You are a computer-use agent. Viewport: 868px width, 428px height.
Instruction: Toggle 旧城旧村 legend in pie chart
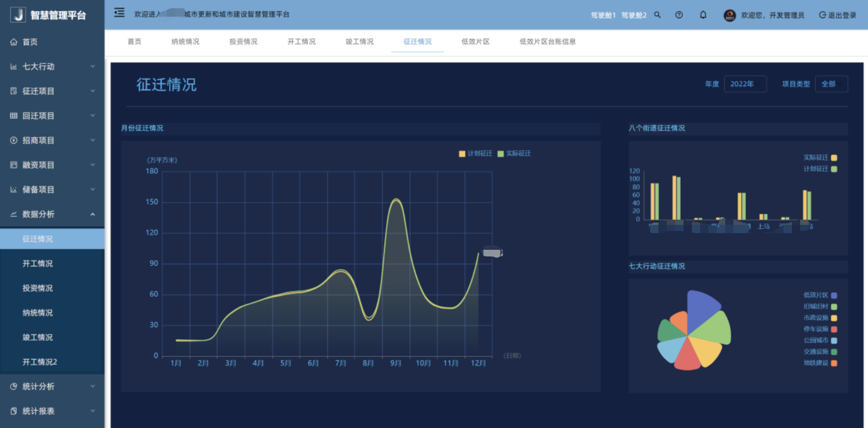[x=820, y=306]
